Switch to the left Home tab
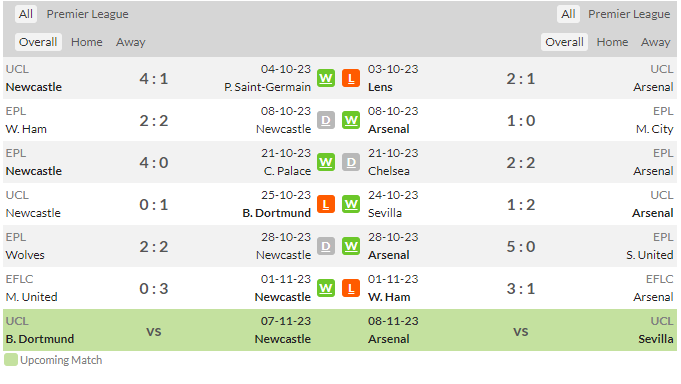Viewport: 681px width, 384px height. (x=87, y=42)
